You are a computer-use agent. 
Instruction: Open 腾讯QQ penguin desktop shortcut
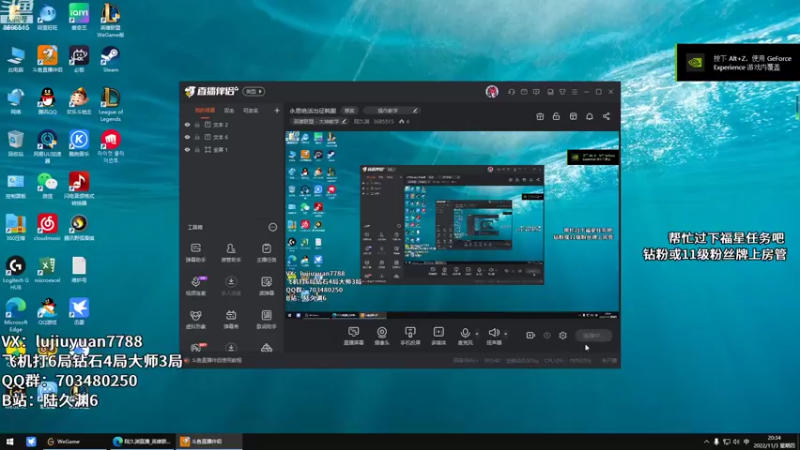[47, 101]
